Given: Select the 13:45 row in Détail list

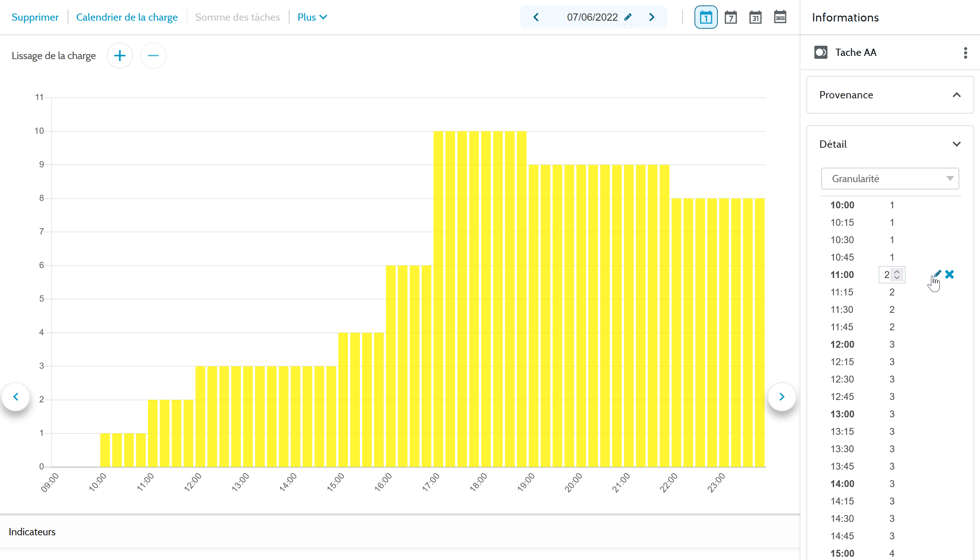Looking at the screenshot, I should (x=890, y=466).
